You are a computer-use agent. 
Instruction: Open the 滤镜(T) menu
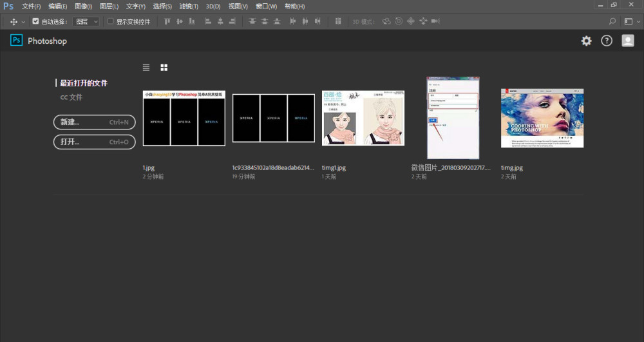tap(189, 6)
